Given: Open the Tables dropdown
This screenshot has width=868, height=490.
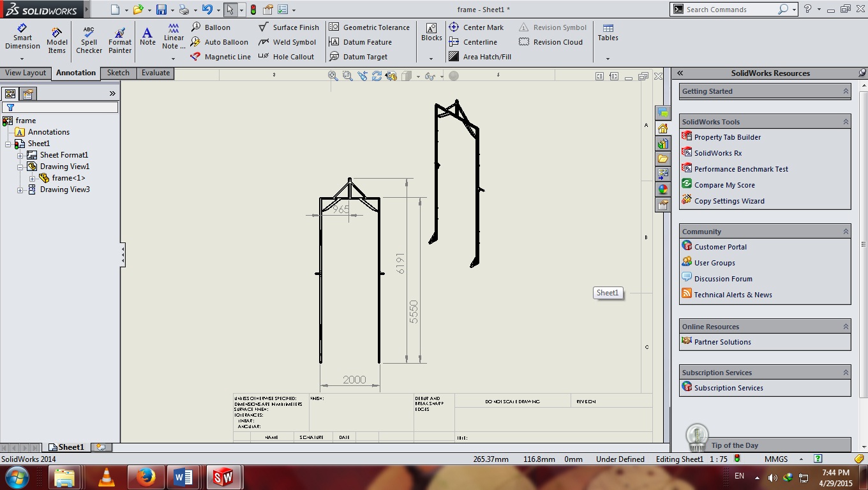Looking at the screenshot, I should (x=608, y=59).
